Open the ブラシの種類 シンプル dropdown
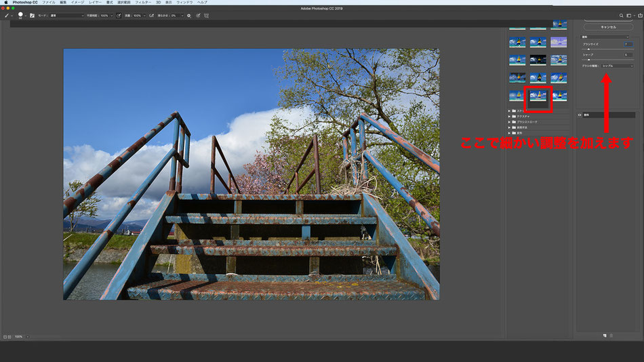644x362 pixels. (x=618, y=66)
